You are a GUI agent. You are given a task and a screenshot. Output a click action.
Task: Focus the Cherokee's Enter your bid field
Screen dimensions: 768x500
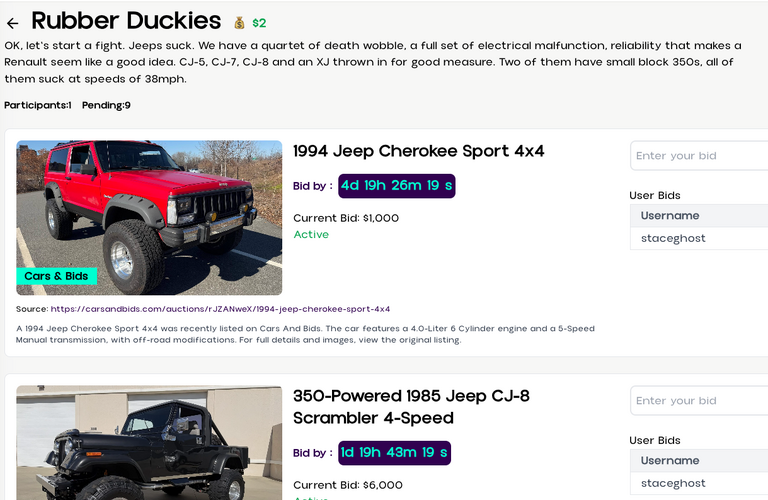699,156
